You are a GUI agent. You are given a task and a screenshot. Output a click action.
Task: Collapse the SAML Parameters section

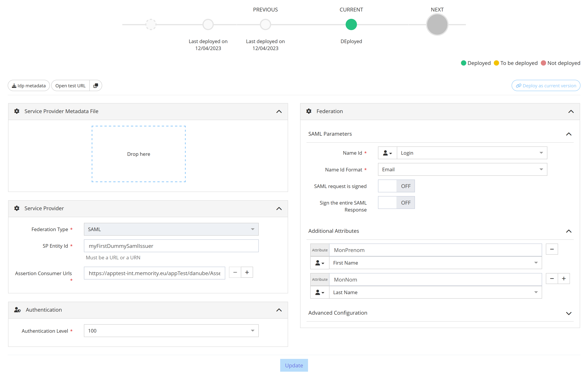[568, 134]
